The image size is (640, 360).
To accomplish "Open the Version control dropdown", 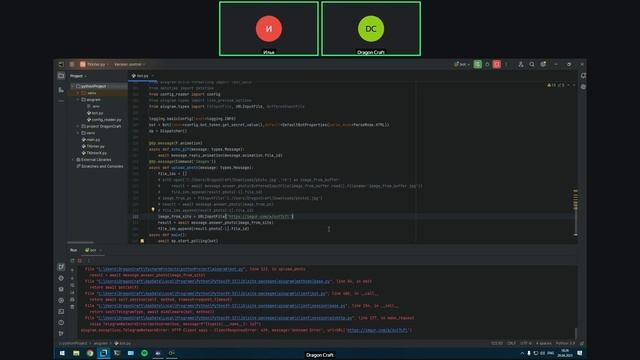I will click(130, 64).
